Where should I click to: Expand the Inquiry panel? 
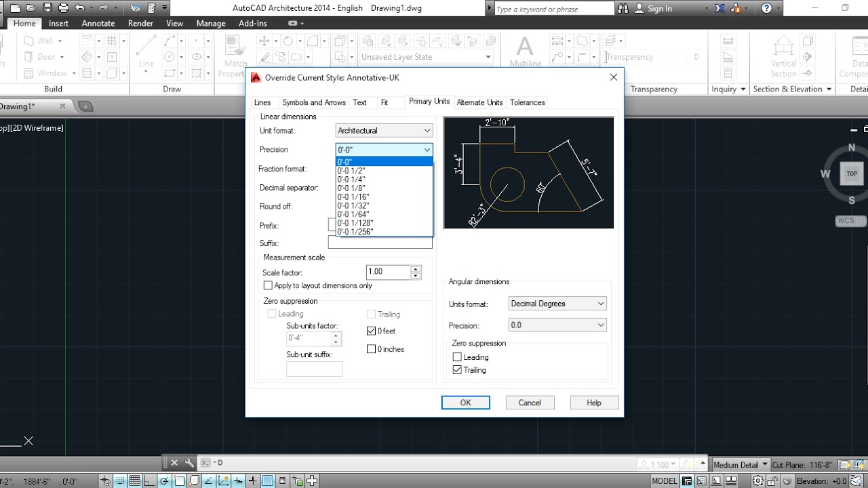728,89
